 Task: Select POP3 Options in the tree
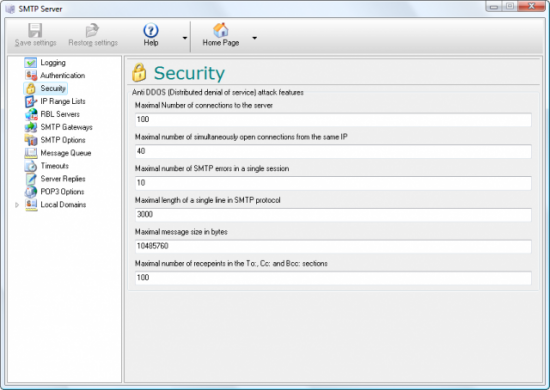[x=62, y=192]
